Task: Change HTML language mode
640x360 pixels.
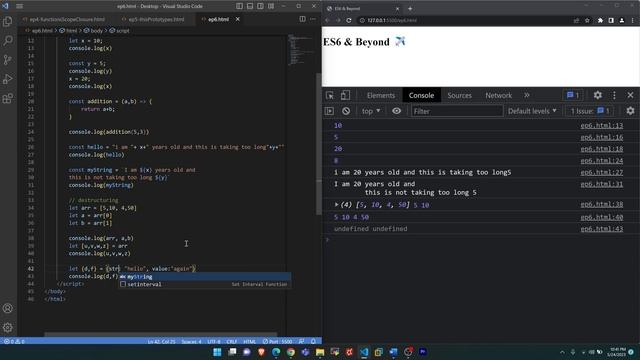Action: [x=249, y=341]
